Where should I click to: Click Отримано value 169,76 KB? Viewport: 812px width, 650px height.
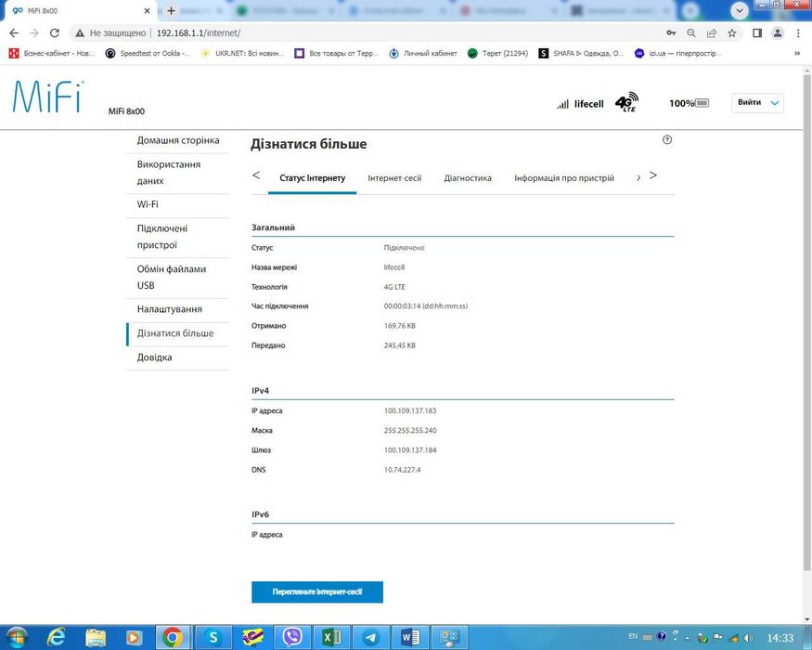tap(400, 326)
